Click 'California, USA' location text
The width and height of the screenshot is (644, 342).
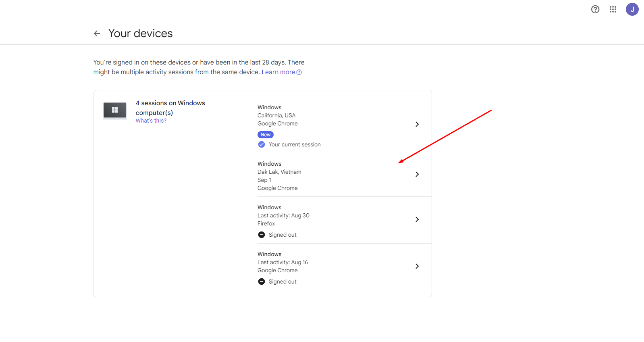tap(276, 115)
